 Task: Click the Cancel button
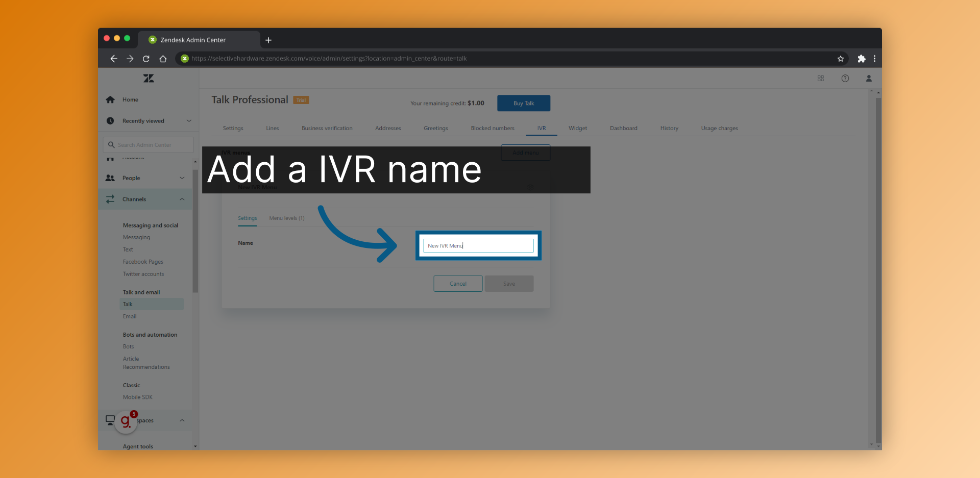point(458,284)
